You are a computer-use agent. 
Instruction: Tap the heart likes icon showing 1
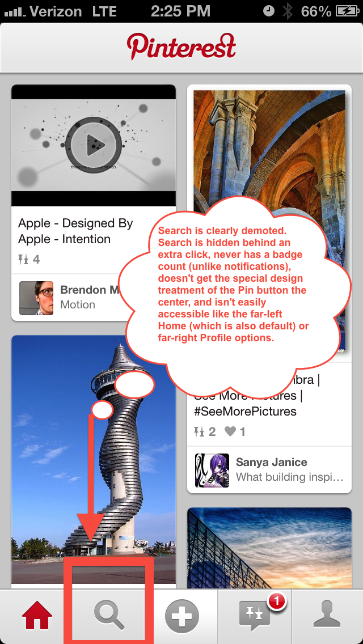point(231,431)
